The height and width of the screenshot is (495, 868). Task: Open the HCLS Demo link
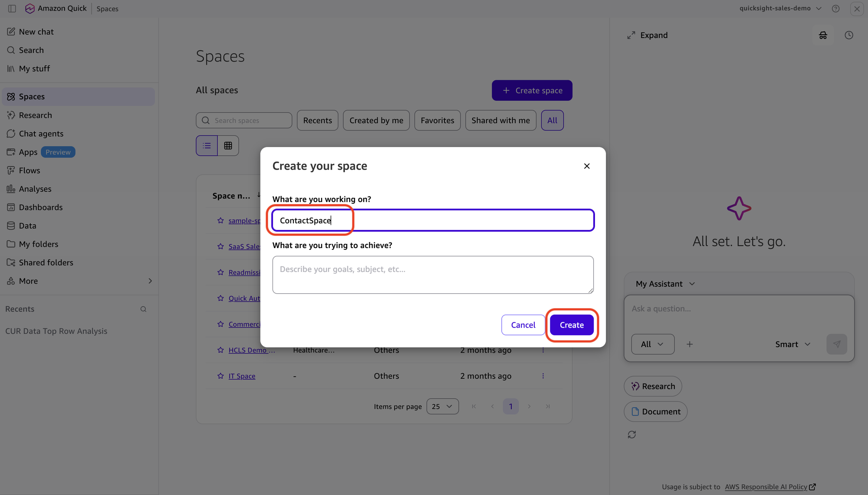[252, 350]
